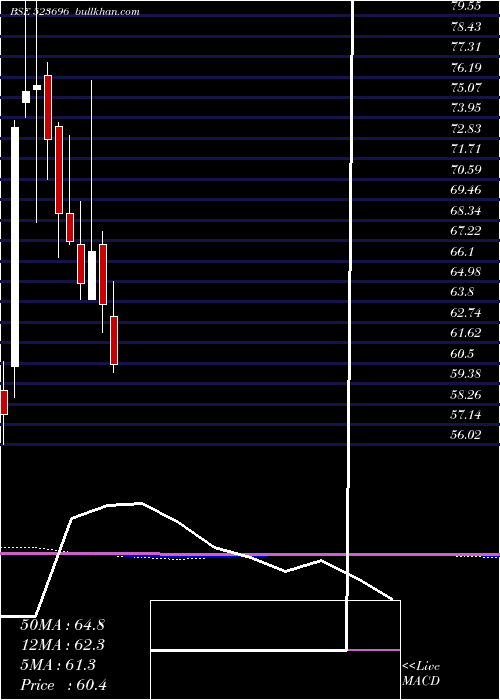The image size is (500, 700).
Task: Click the 58.26 price axis label
Action: (466, 394)
